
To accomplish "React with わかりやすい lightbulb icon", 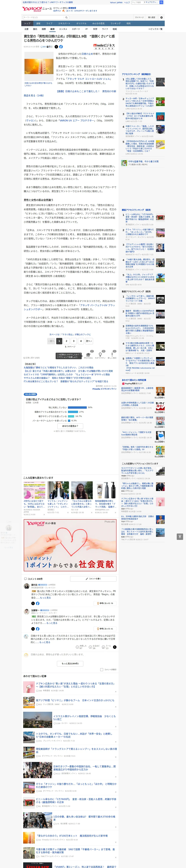I will (100, 355).
